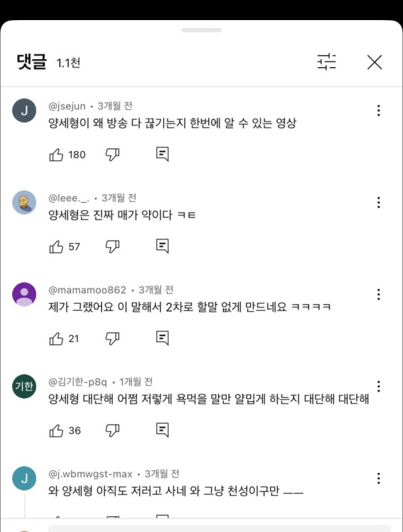Image resolution: width=403 pixels, height=532 pixels.
Task: Open the @jsejun channel username link
Action: coord(67,106)
